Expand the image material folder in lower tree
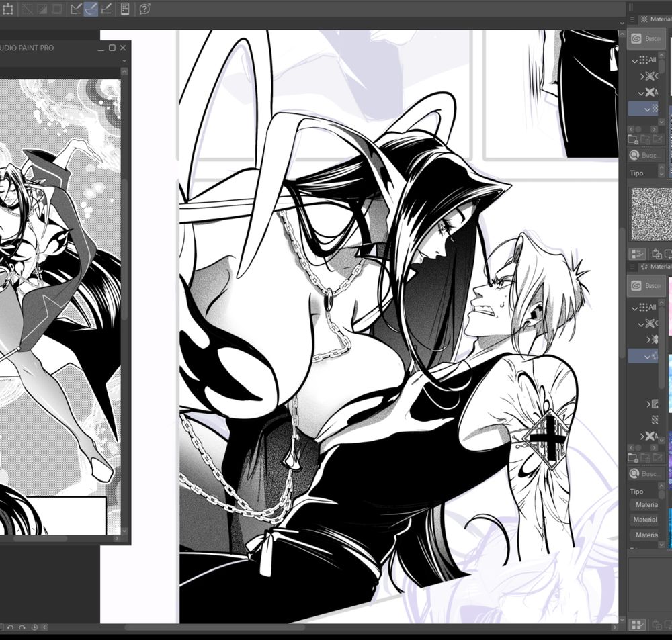The width and height of the screenshot is (672, 640). tap(649, 404)
